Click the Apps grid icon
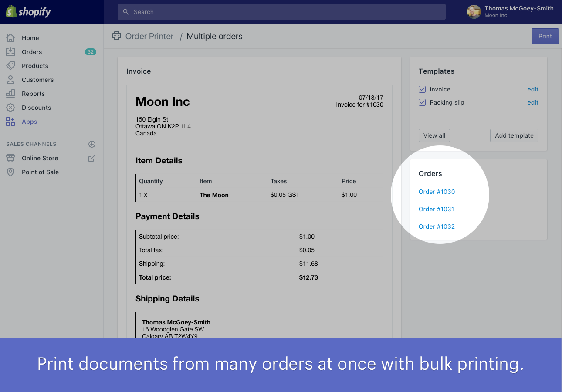This screenshot has width=562, height=392. click(10, 122)
